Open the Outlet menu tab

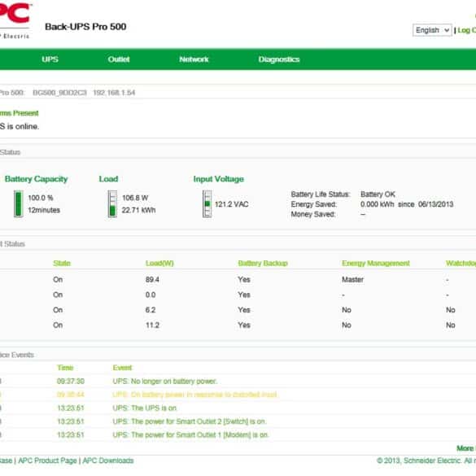click(x=119, y=59)
